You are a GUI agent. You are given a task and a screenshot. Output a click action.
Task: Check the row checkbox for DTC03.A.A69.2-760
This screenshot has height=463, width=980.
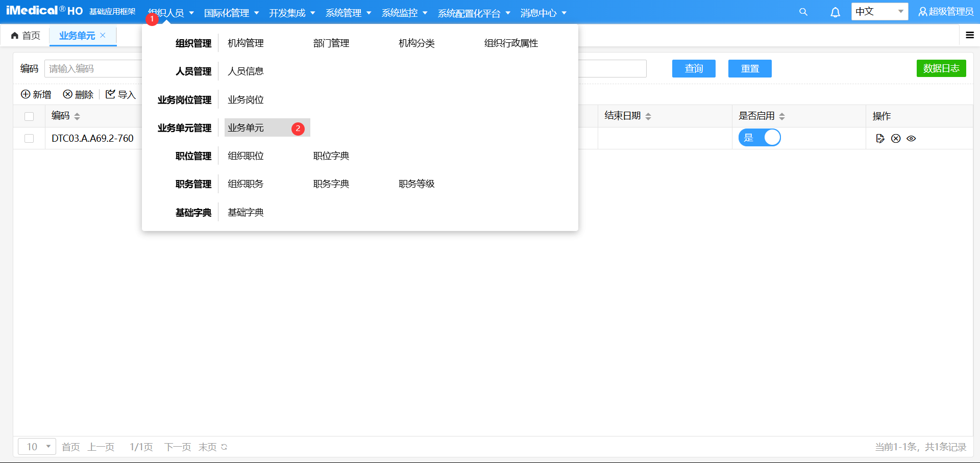click(x=29, y=138)
